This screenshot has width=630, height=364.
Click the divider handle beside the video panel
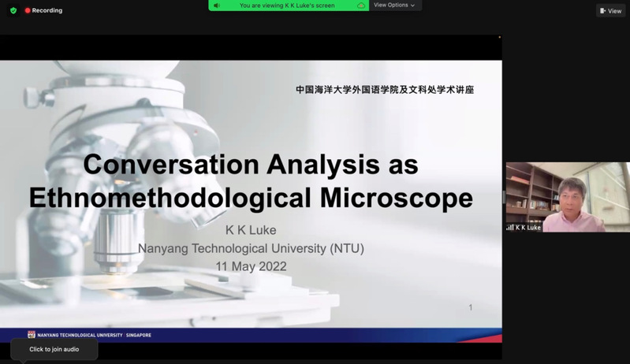point(504,197)
